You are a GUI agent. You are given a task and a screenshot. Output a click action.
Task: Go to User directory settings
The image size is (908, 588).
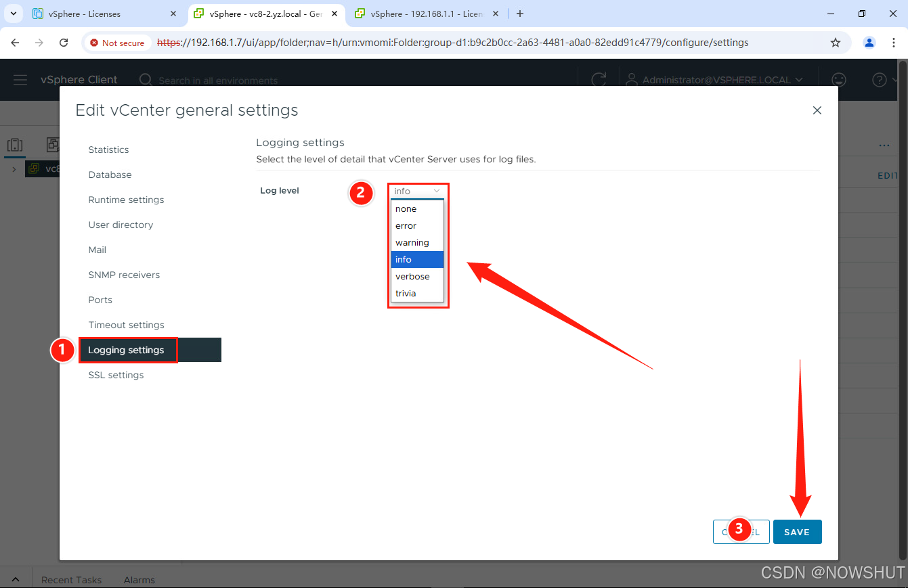click(121, 225)
